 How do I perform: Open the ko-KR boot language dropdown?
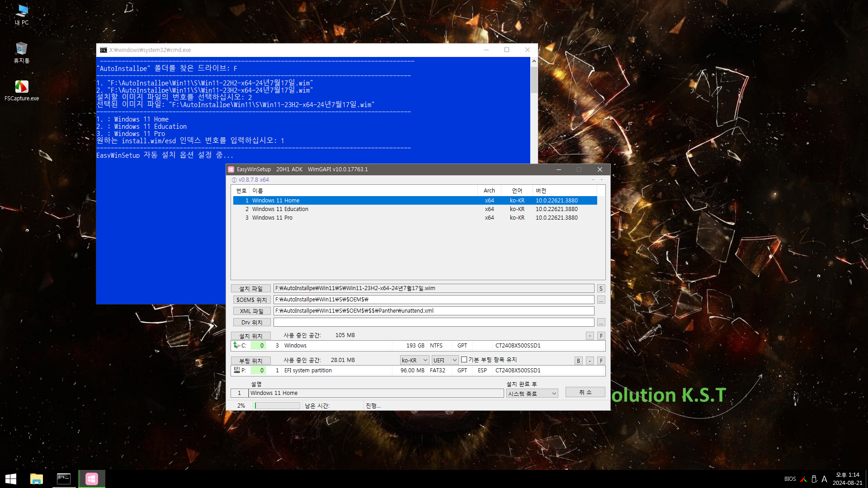tap(415, 360)
